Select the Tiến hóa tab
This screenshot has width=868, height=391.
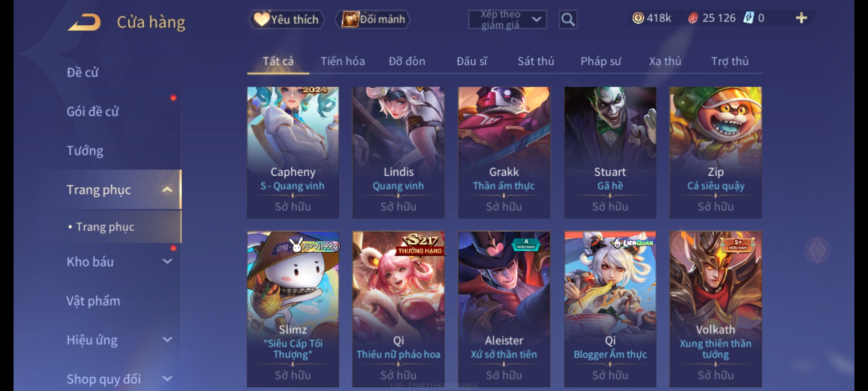click(x=342, y=61)
